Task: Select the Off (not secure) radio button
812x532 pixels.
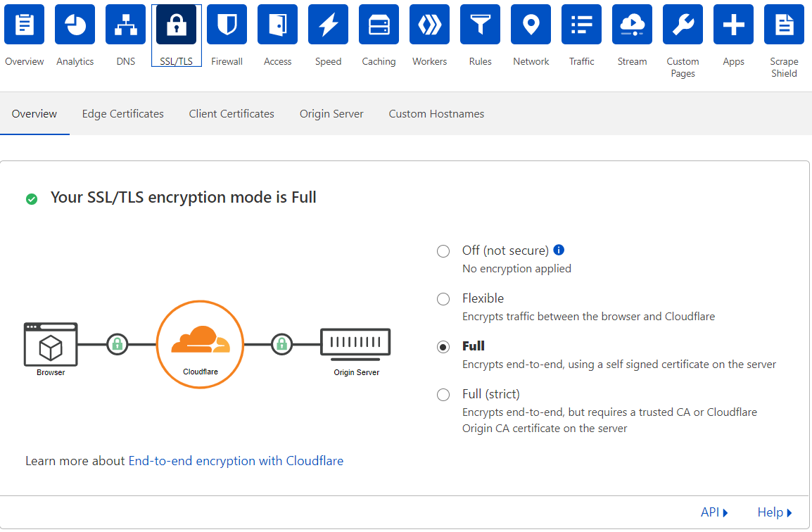Action: (x=443, y=251)
